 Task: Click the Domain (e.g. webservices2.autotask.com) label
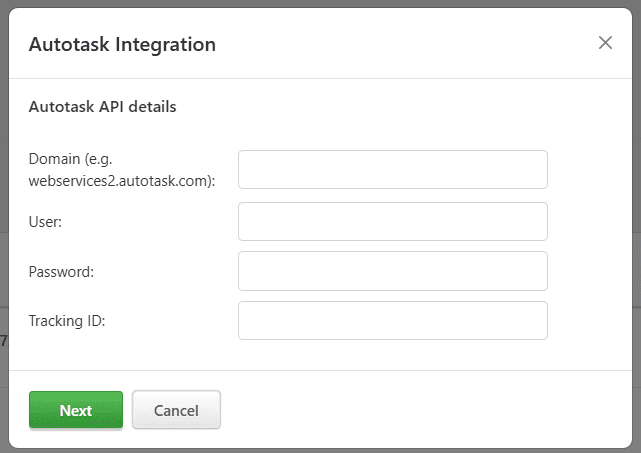122,170
